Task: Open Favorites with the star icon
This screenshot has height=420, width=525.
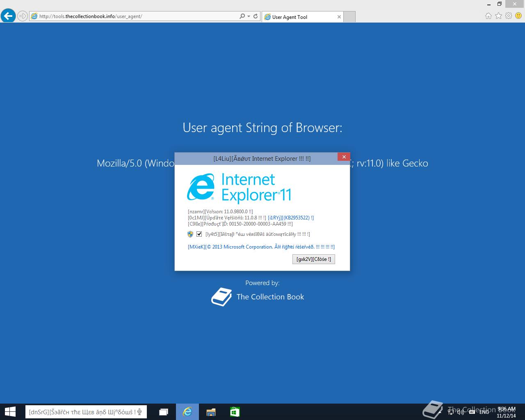Action: coord(498,16)
